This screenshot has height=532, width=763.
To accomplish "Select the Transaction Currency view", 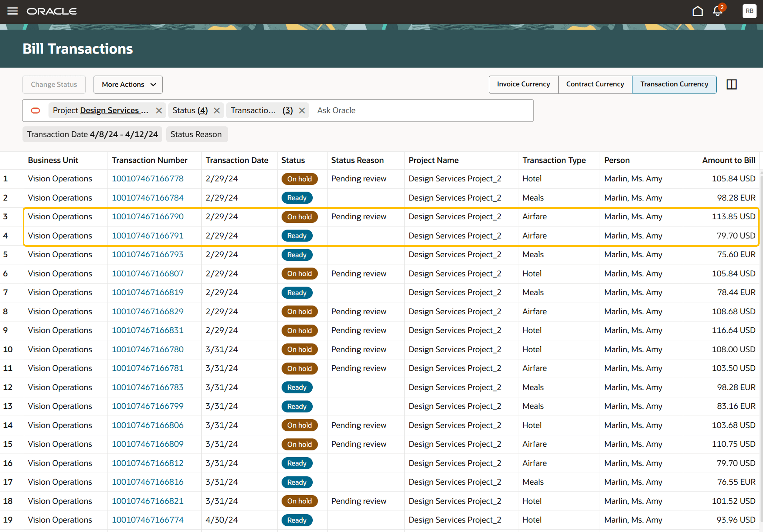I will point(674,84).
